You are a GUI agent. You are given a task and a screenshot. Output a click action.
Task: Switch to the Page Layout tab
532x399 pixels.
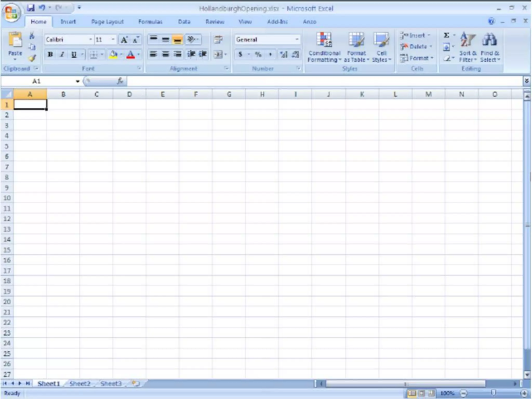tap(107, 22)
